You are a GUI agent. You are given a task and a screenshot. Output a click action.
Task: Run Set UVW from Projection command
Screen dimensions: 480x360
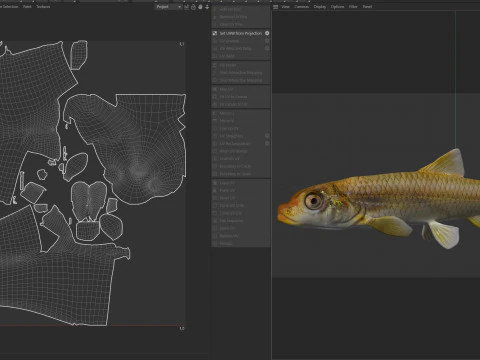coord(241,33)
